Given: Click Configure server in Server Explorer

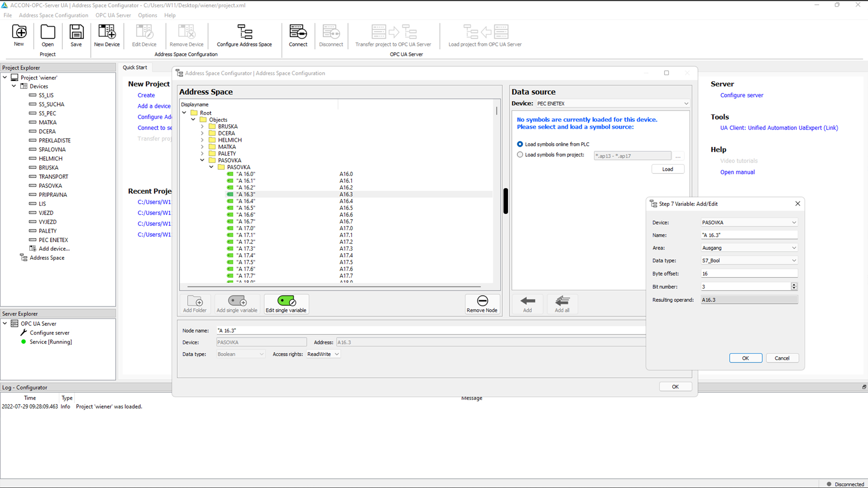Looking at the screenshot, I should point(49,333).
